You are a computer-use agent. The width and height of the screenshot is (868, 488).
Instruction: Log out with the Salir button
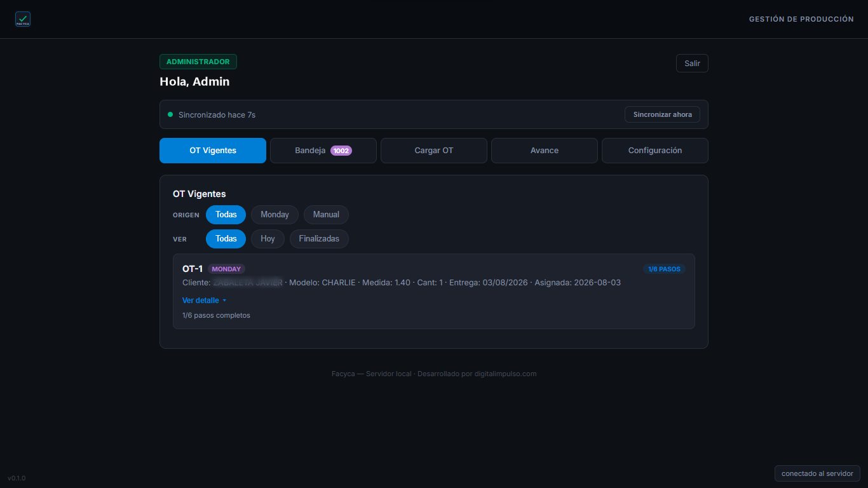(692, 64)
